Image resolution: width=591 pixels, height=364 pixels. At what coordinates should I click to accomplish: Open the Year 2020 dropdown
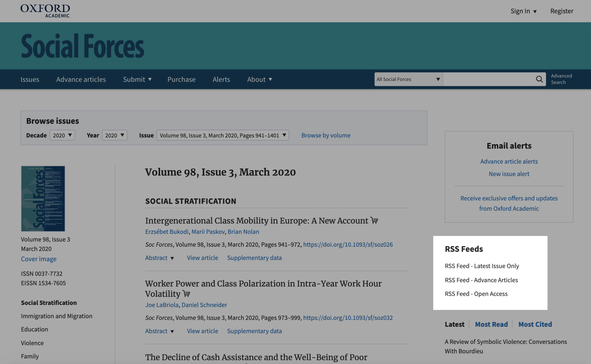tap(115, 135)
